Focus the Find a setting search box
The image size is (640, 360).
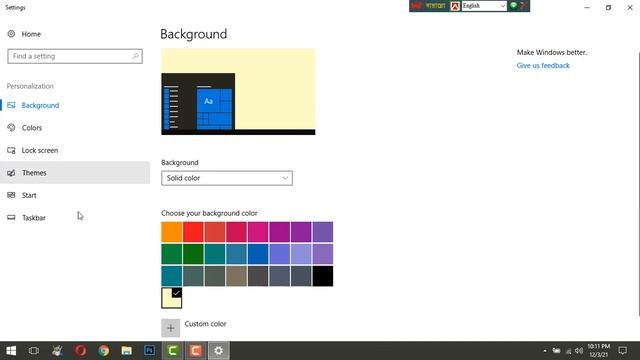[75, 56]
